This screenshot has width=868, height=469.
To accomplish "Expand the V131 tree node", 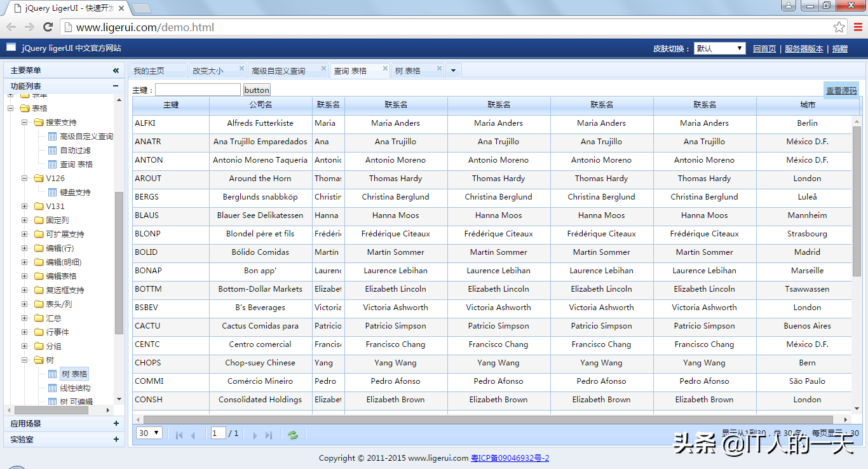I will point(25,207).
